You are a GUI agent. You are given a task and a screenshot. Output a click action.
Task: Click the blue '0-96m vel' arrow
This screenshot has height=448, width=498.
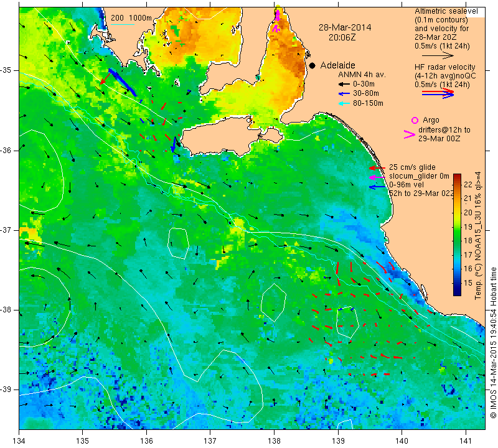tap(377, 187)
